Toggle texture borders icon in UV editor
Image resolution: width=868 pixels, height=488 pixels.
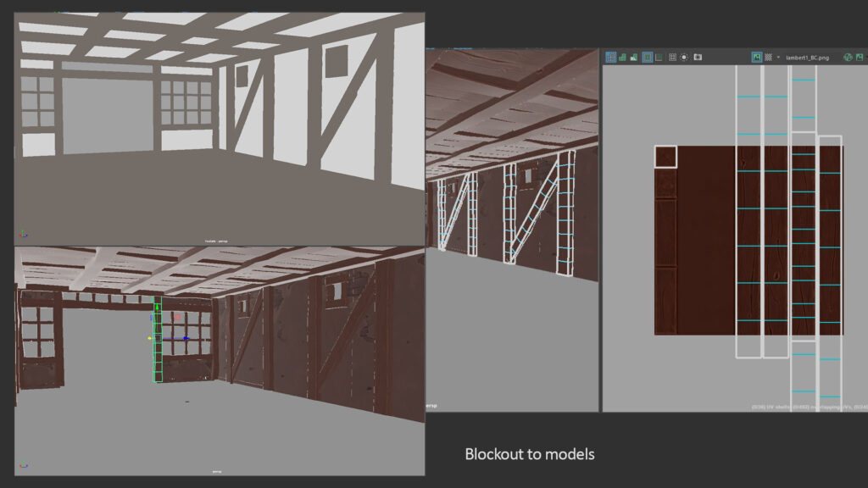(647, 57)
